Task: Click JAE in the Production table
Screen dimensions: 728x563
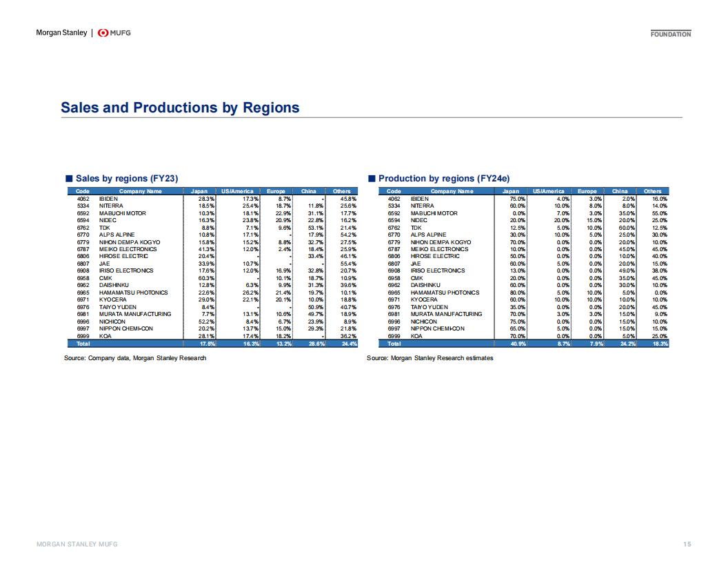Action: 416,264
